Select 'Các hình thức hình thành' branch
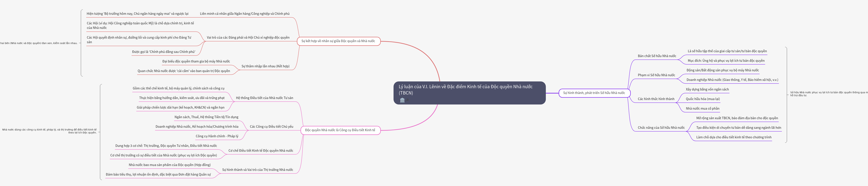 [656, 99]
